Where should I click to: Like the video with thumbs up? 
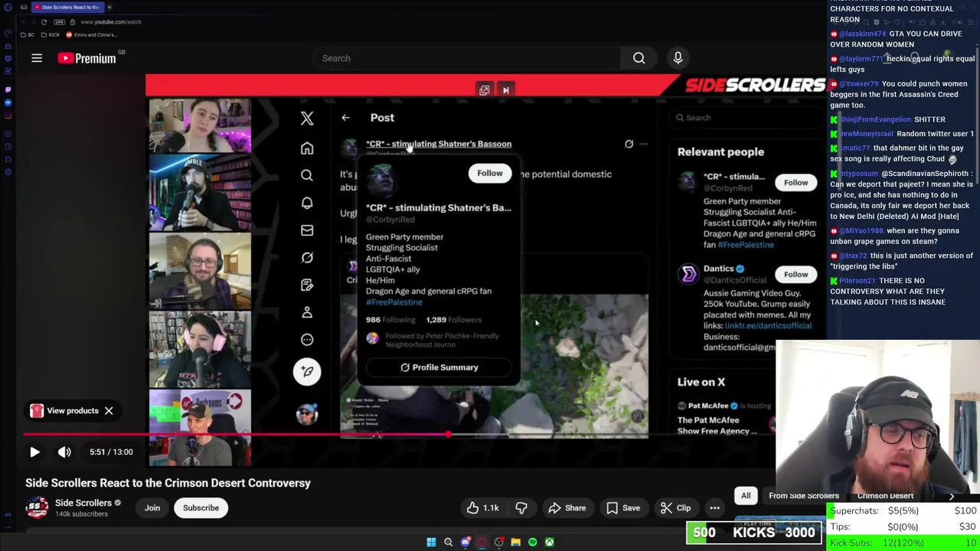point(483,508)
